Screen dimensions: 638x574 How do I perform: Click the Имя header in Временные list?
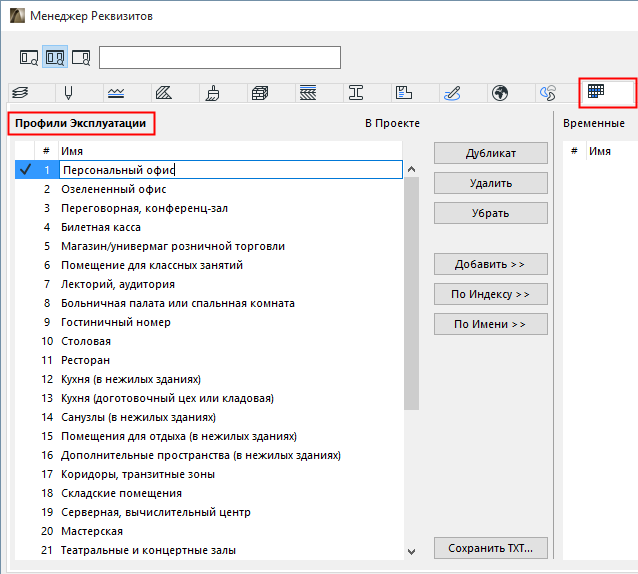click(600, 151)
